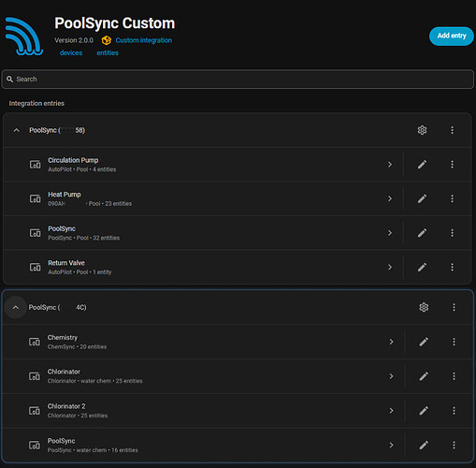Open three-dot menu for PoolSync 32 entities
This screenshot has height=468, width=476.
pyautogui.click(x=452, y=233)
